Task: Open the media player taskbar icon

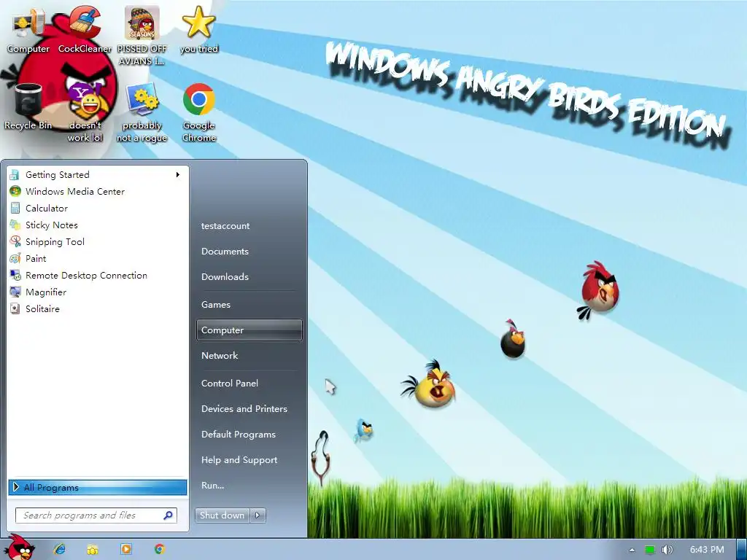Action: (126, 549)
